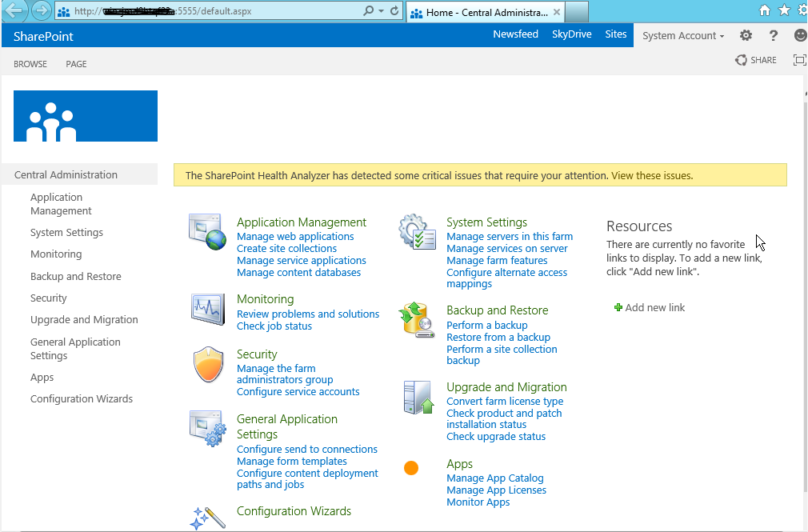Click Check upgrade status link
Screen dimensions: 808x532
(496, 436)
